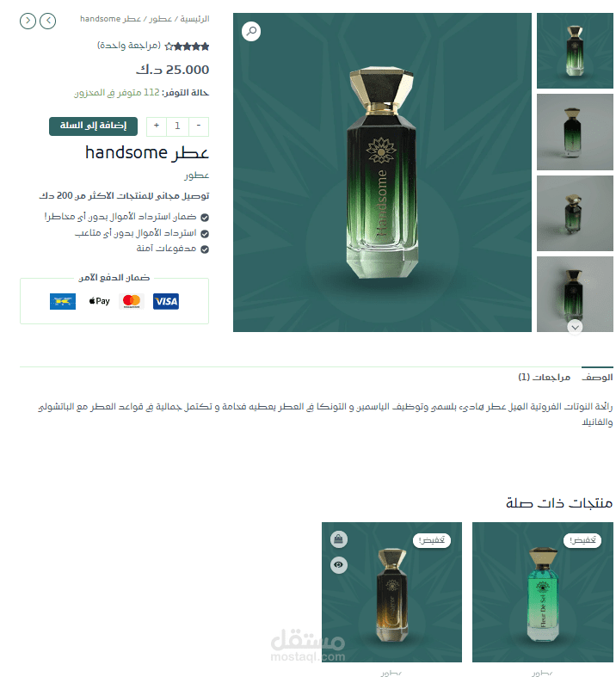The width and height of the screenshot is (616, 677).
Task: Open the الوصف tab
Action: [x=597, y=377]
